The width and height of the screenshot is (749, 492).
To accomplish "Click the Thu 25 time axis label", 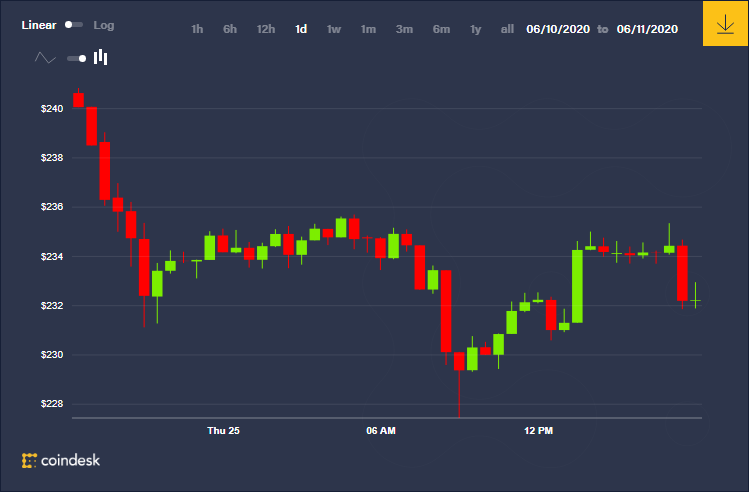I will click(x=224, y=430).
